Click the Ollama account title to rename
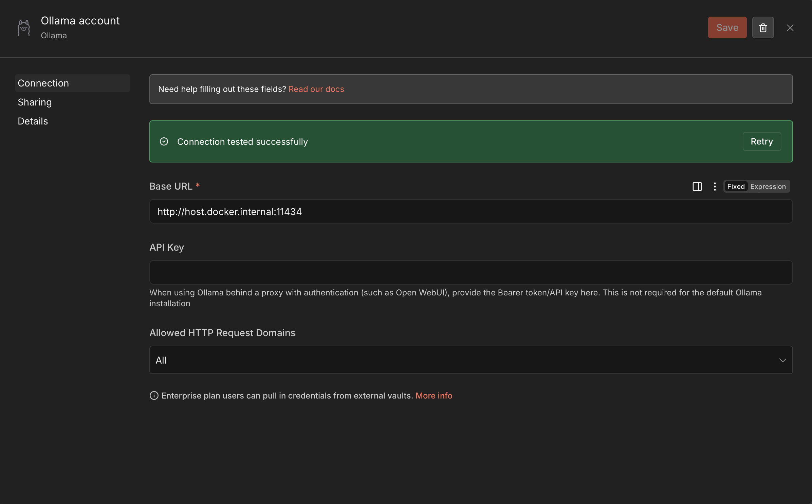The width and height of the screenshot is (812, 504). point(80,21)
